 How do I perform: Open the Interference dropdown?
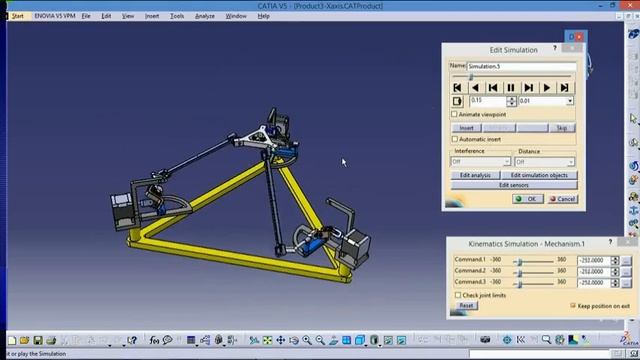coord(507,162)
